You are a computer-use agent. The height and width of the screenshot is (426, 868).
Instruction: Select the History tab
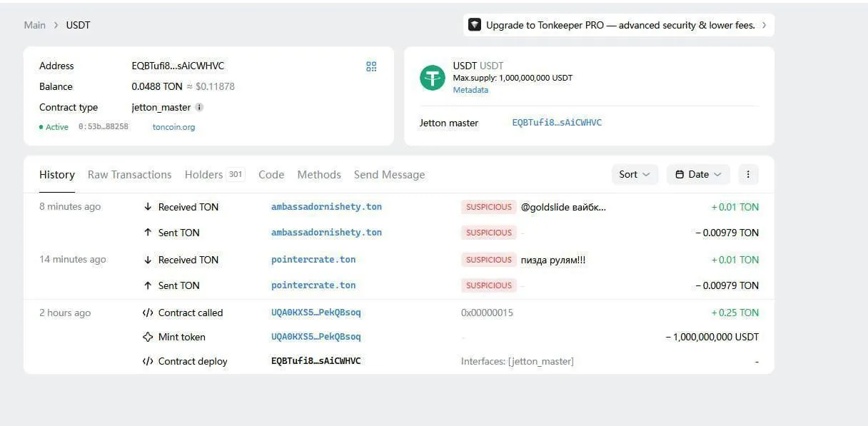coord(57,175)
